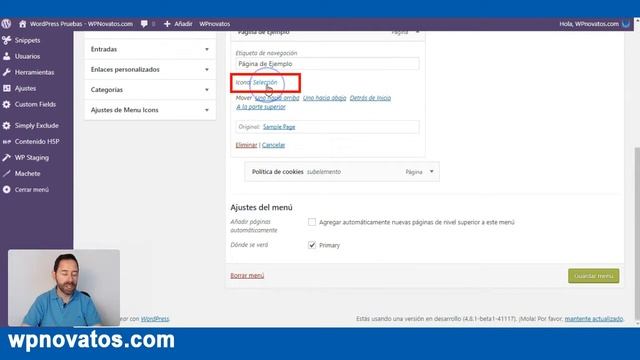640x360 pixels.
Task: Click the Snippets scissors icon
Action: [7, 40]
